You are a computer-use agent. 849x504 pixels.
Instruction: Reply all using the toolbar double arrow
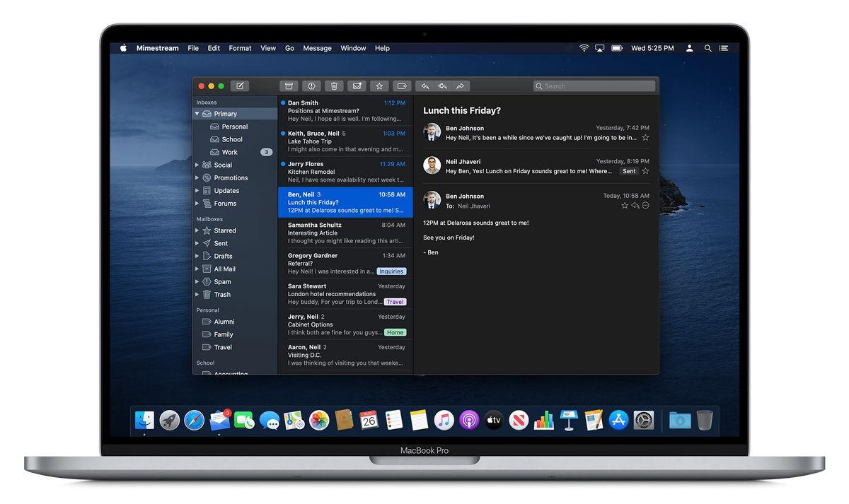pyautogui.click(x=442, y=86)
